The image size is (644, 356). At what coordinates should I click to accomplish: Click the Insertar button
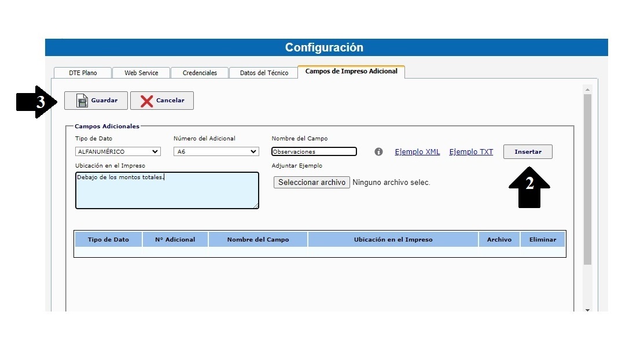[x=527, y=151]
